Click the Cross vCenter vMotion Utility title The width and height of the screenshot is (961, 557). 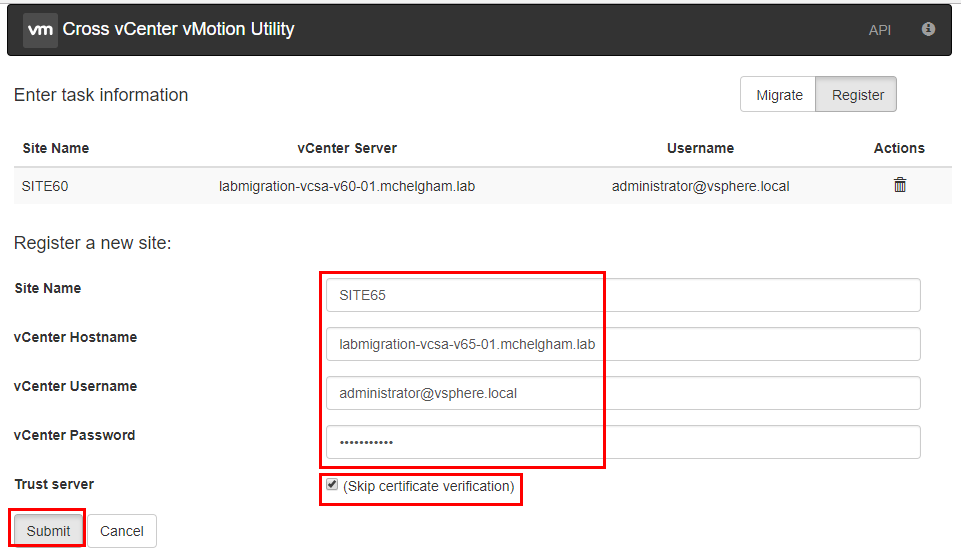178,29
